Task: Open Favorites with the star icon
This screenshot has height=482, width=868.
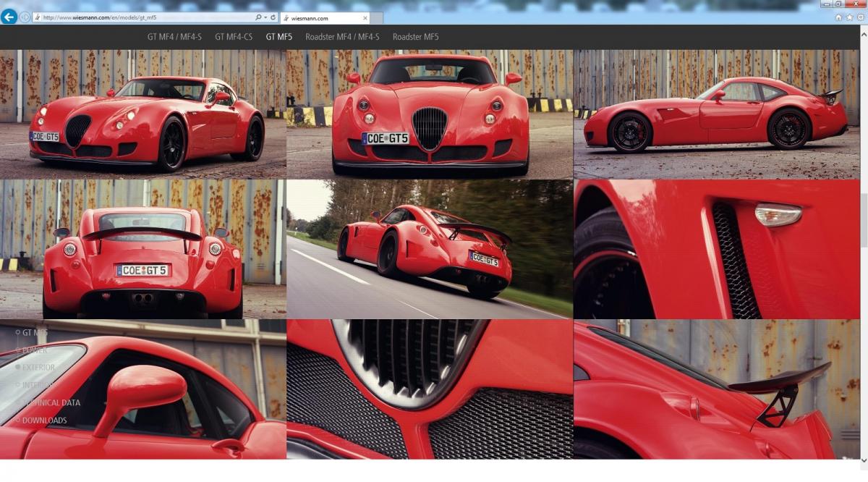Action: pos(849,17)
